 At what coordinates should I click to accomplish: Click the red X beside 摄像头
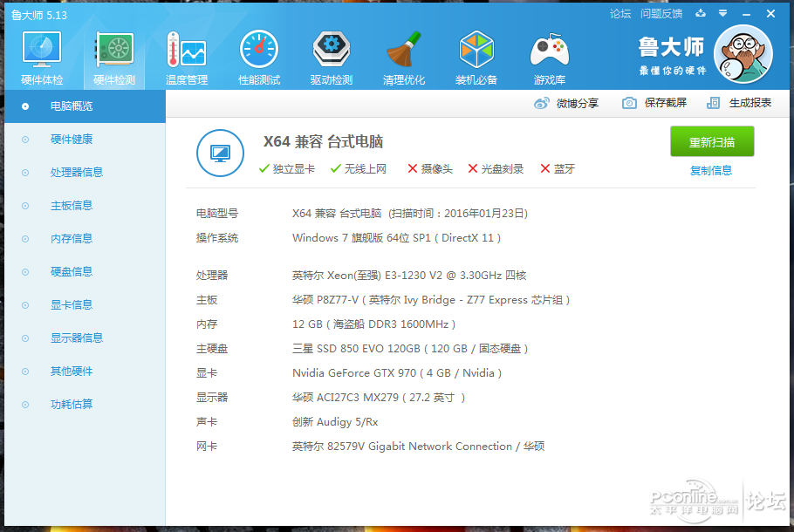point(413,168)
